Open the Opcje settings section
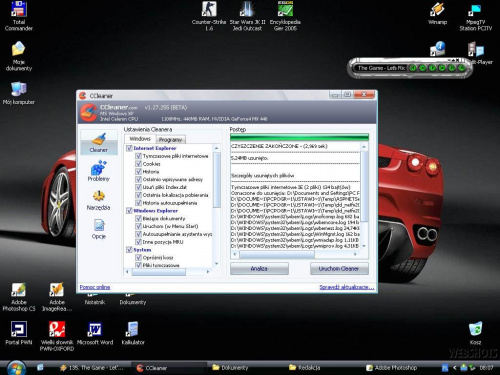This screenshot has width=500, height=375. coord(99,229)
